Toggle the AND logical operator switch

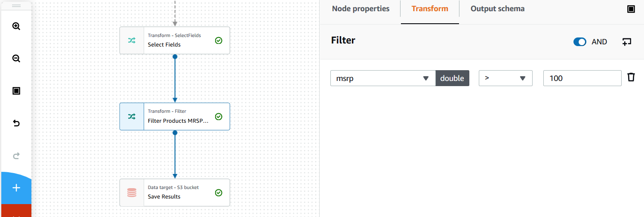pyautogui.click(x=580, y=42)
